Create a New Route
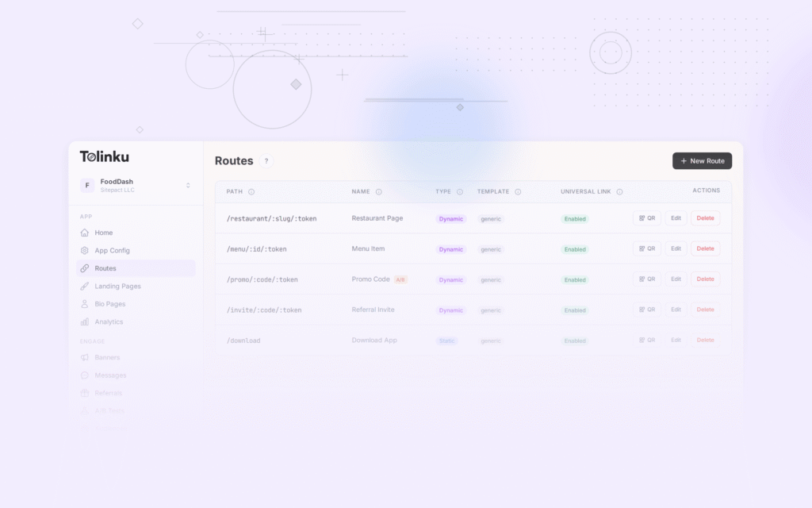The width and height of the screenshot is (812, 508). [x=702, y=160]
